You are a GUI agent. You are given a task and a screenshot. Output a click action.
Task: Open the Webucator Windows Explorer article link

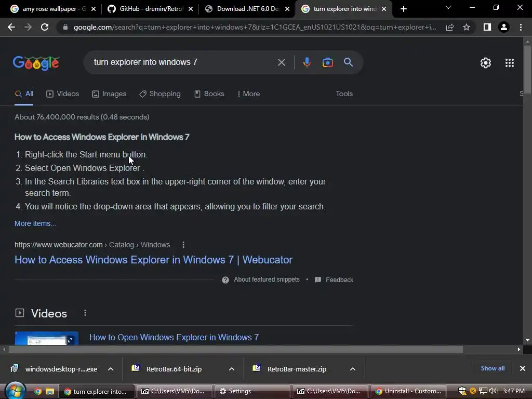pos(153,260)
